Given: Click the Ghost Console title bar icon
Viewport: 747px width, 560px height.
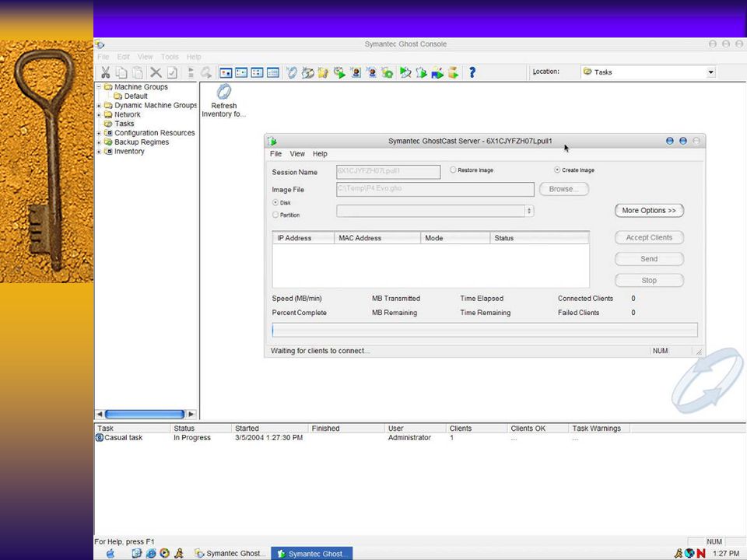Looking at the screenshot, I should click(100, 44).
